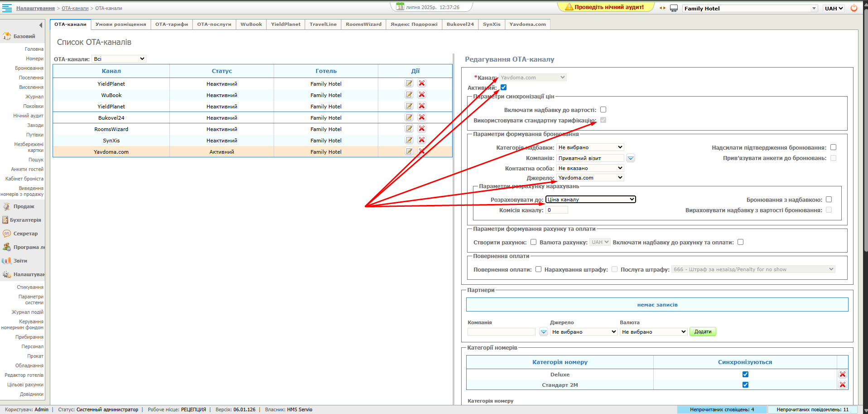
Task: Open the TravelLine tab
Action: coord(323,24)
